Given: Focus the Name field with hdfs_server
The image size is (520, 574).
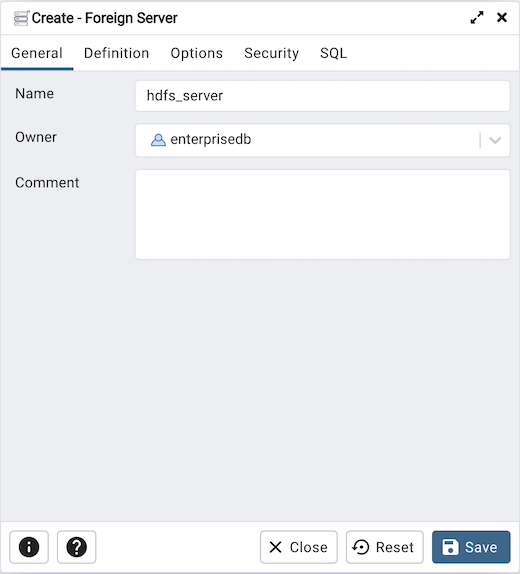Looking at the screenshot, I should (323, 96).
